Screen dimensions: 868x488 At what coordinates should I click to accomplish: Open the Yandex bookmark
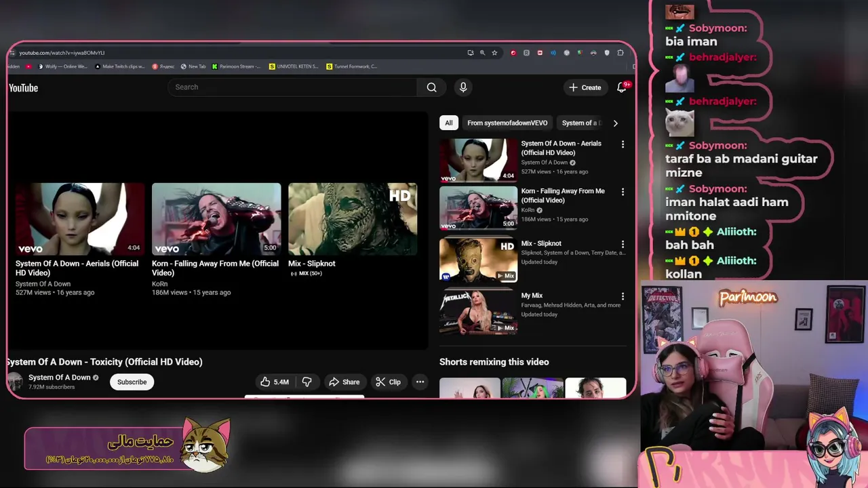pyautogui.click(x=163, y=66)
